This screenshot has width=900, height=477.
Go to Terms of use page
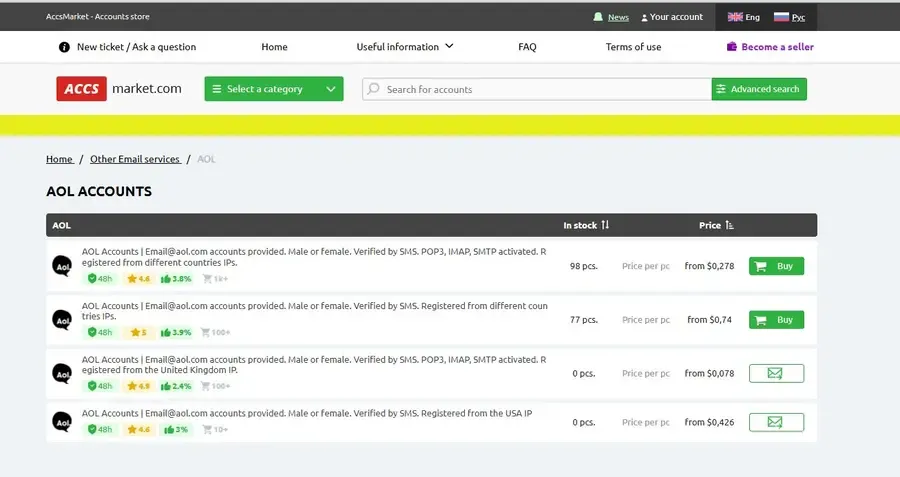coord(633,47)
